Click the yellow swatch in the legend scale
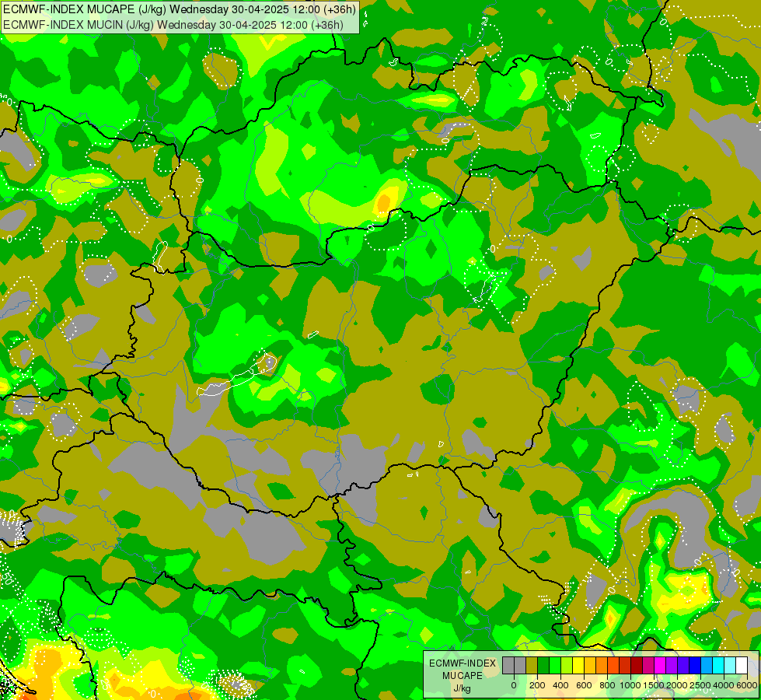This screenshot has width=761, height=700. 578,666
